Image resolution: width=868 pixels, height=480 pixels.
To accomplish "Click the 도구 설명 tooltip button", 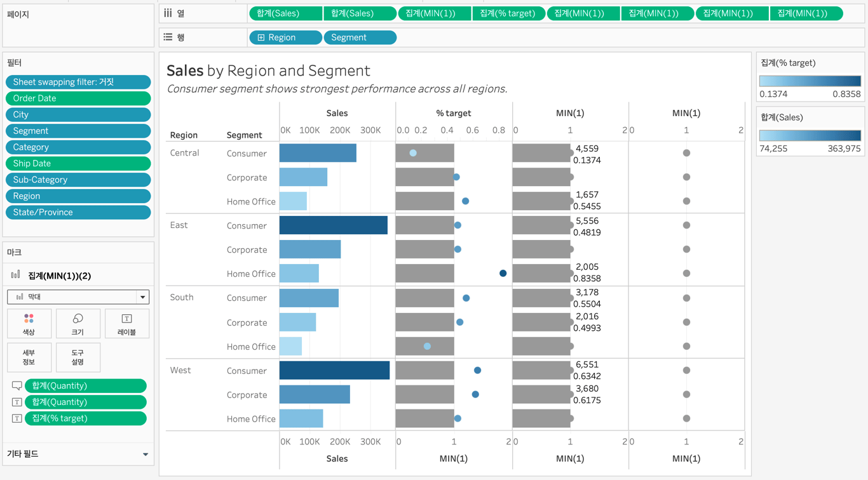I will 78,357.
